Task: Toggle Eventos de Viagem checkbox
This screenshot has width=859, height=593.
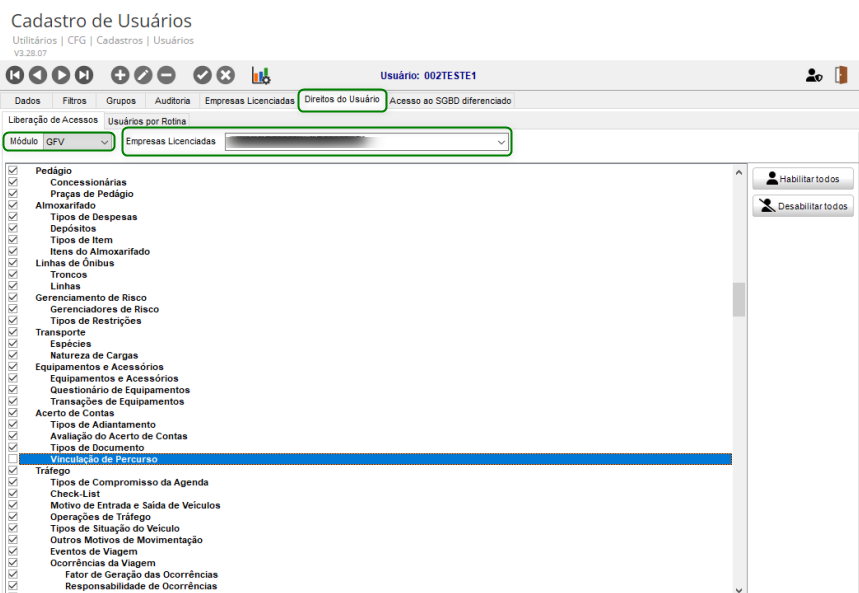Action: pyautogui.click(x=13, y=551)
